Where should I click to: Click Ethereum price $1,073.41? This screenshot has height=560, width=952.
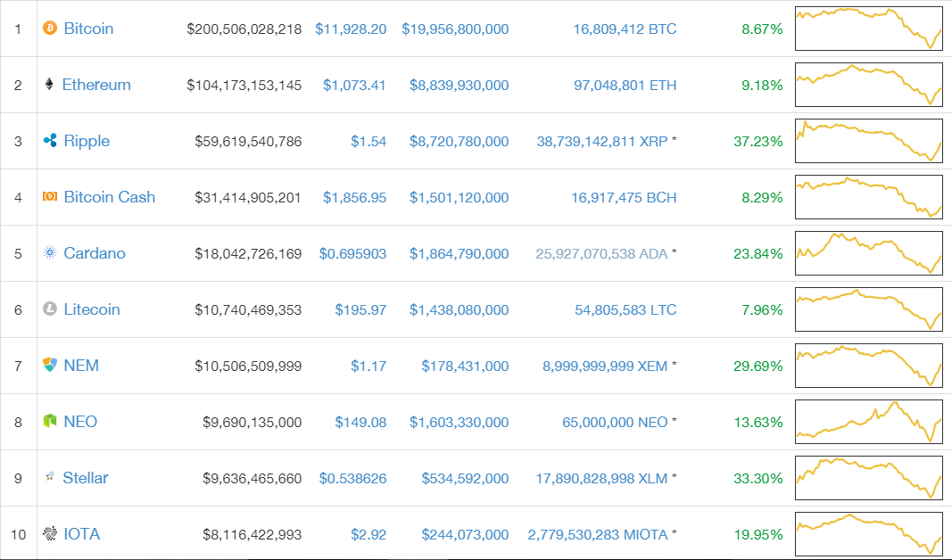[354, 86]
